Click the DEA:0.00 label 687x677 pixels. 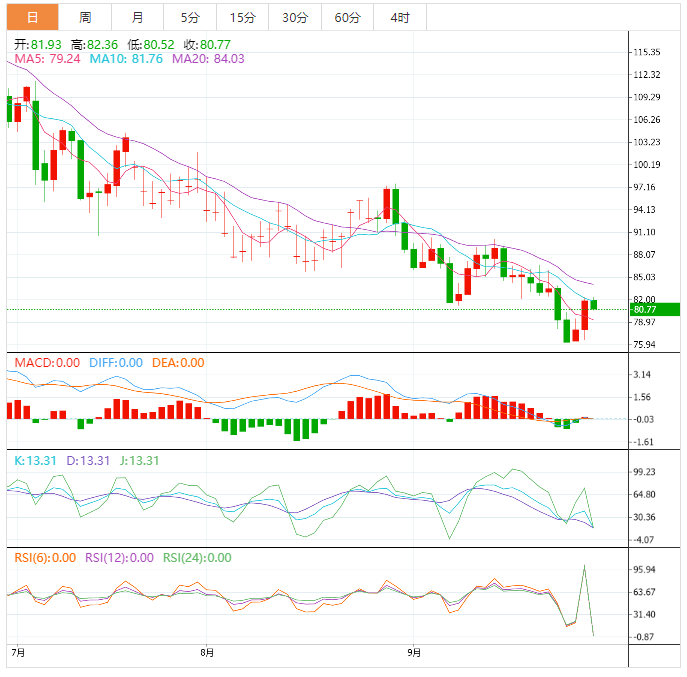(178, 363)
